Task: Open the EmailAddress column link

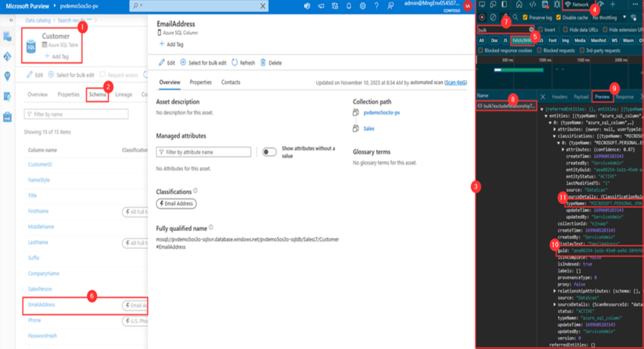Action: (42, 305)
